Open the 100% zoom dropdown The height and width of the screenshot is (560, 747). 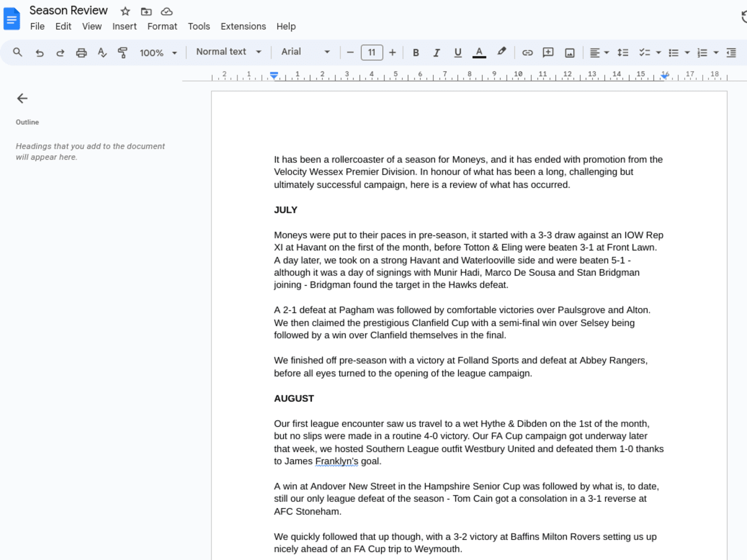pyautogui.click(x=158, y=53)
